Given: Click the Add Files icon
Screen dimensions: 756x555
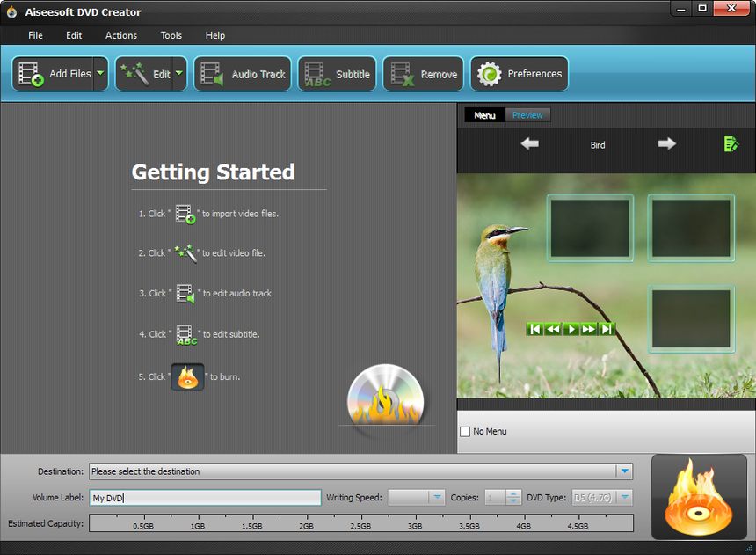Looking at the screenshot, I should pos(31,74).
